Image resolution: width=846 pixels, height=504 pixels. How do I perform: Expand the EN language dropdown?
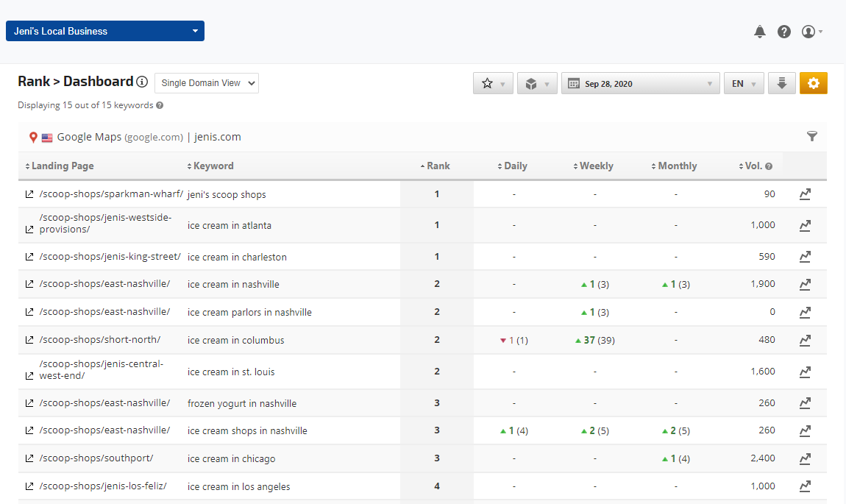(743, 83)
